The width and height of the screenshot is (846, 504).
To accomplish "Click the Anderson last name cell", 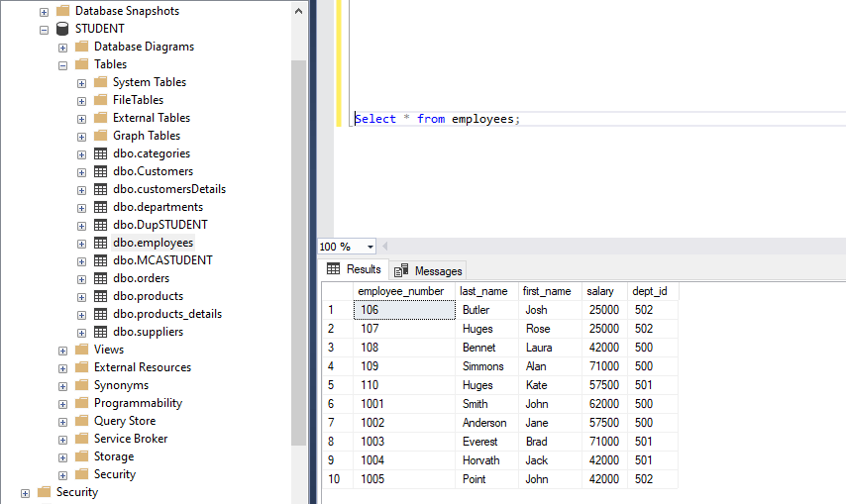I will tap(486, 423).
